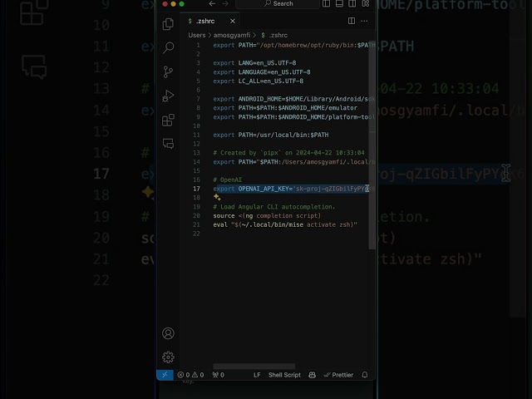Show errors and warnings in status bar

pos(190,375)
